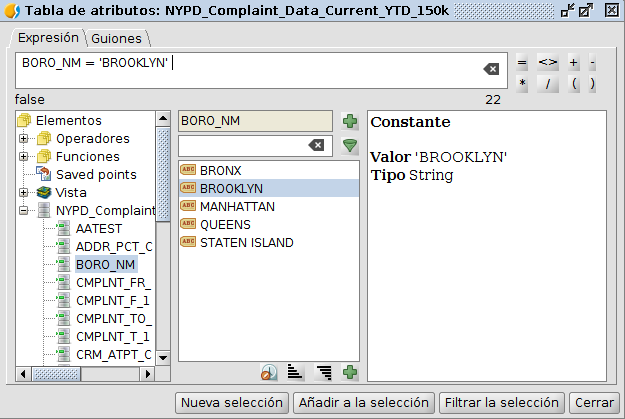Viewport: 625px width, 419px height.
Task: Select the Expresión tab
Action: tap(48, 38)
